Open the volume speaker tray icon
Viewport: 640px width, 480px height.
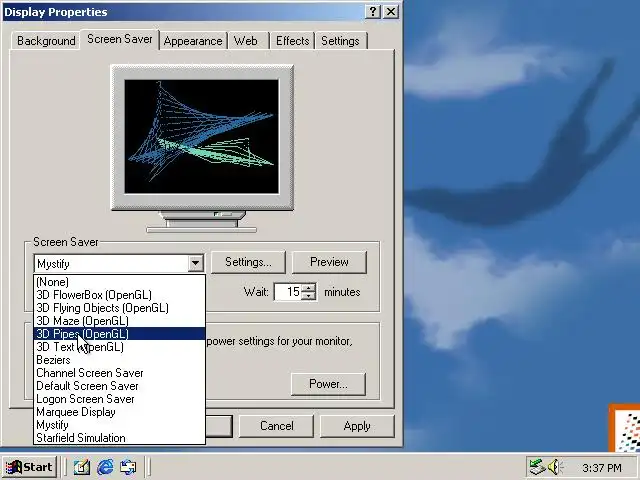tap(554, 467)
